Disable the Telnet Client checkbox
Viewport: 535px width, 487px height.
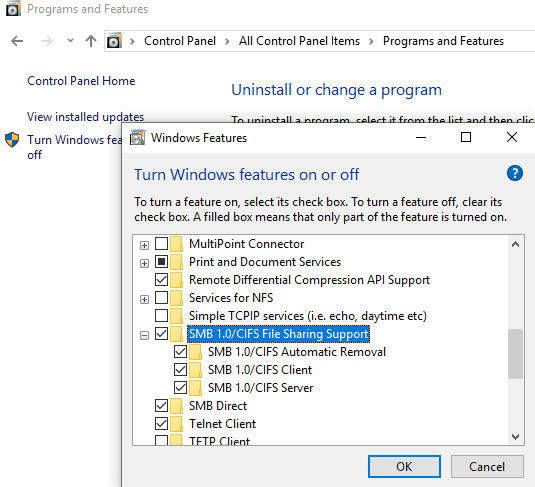(161, 424)
